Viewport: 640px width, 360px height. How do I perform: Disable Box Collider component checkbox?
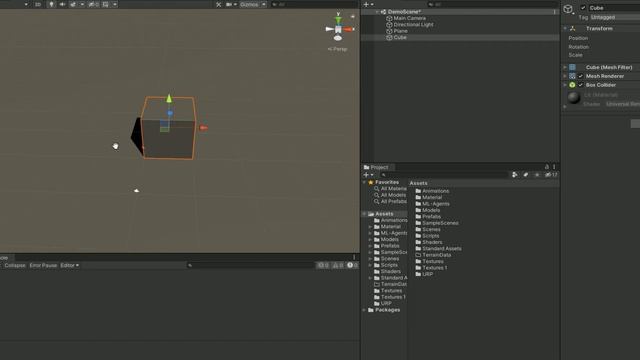click(x=580, y=85)
